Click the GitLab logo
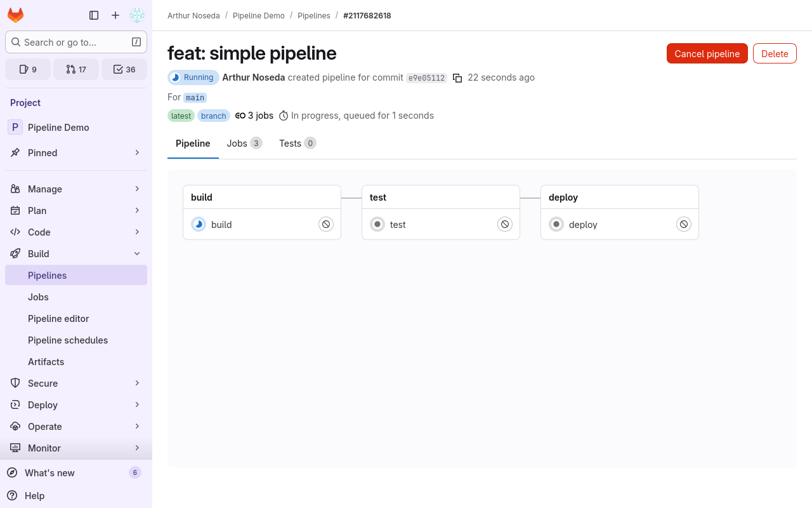 tap(15, 15)
